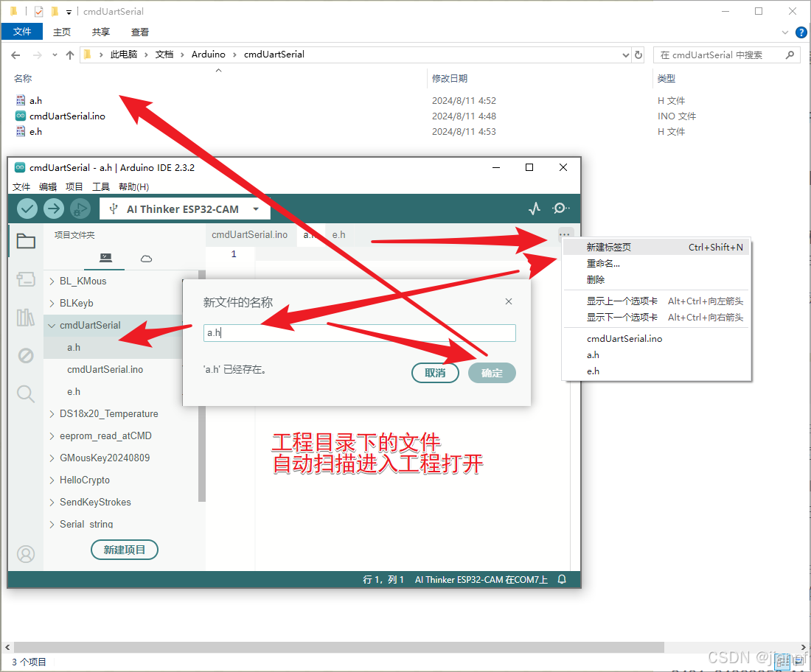Open the Serial Plotter icon
Viewport: 811px width, 672px height.
click(x=535, y=209)
